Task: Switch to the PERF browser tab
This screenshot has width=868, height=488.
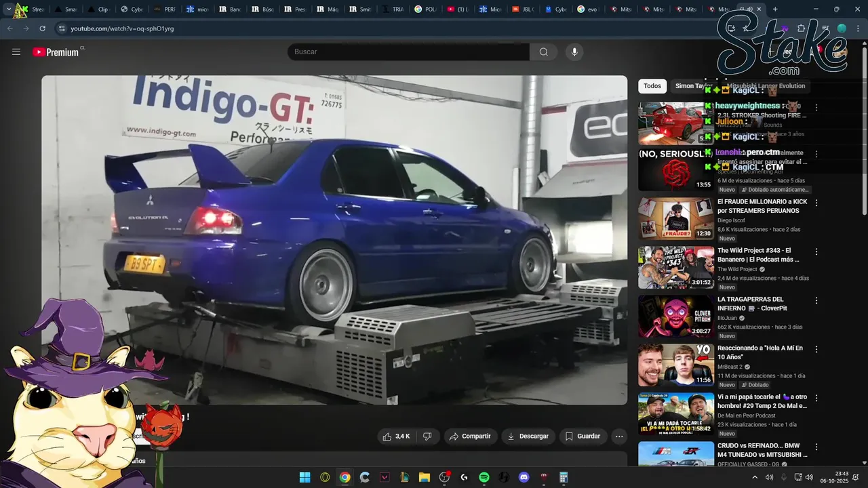Action: pyautogui.click(x=164, y=9)
